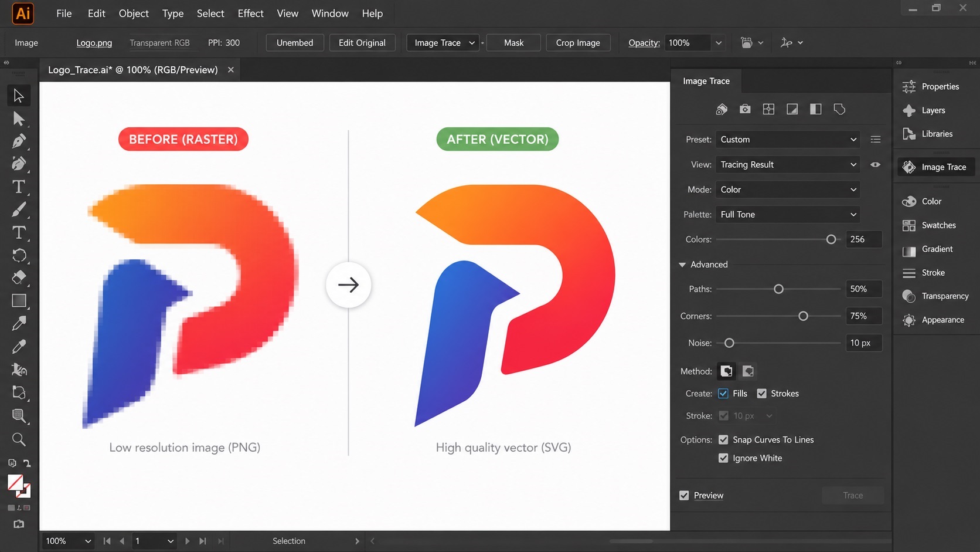
Task: Click the Logo.png link
Action: [x=94, y=43]
